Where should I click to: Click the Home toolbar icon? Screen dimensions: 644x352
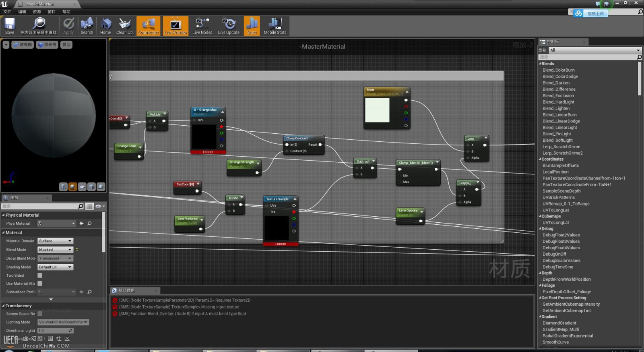point(105,24)
